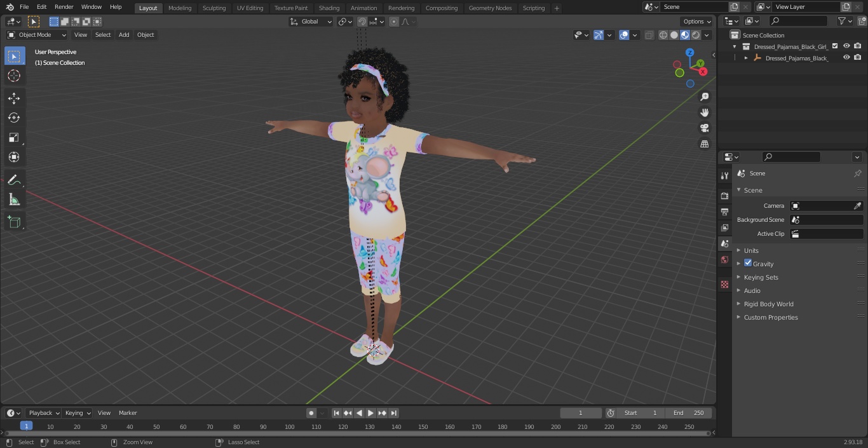Activate the Select Box tool
Screen dimensions: 868x448
[14, 56]
